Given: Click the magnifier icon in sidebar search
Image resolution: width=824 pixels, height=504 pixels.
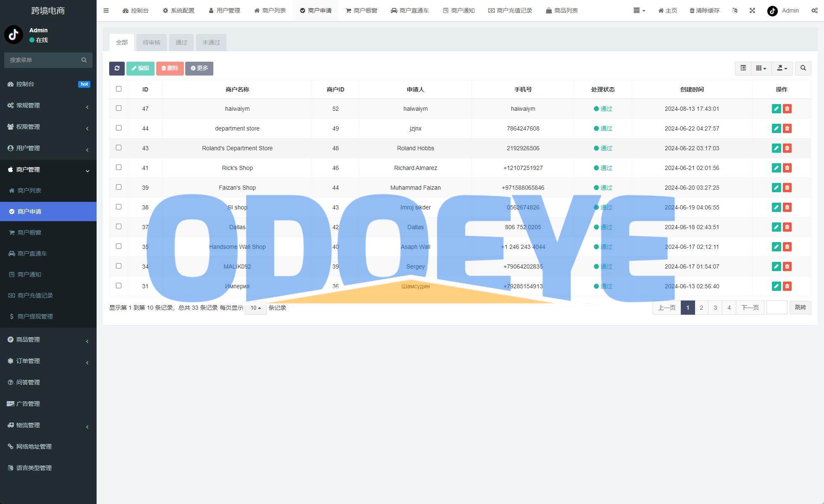Looking at the screenshot, I should 84,60.
